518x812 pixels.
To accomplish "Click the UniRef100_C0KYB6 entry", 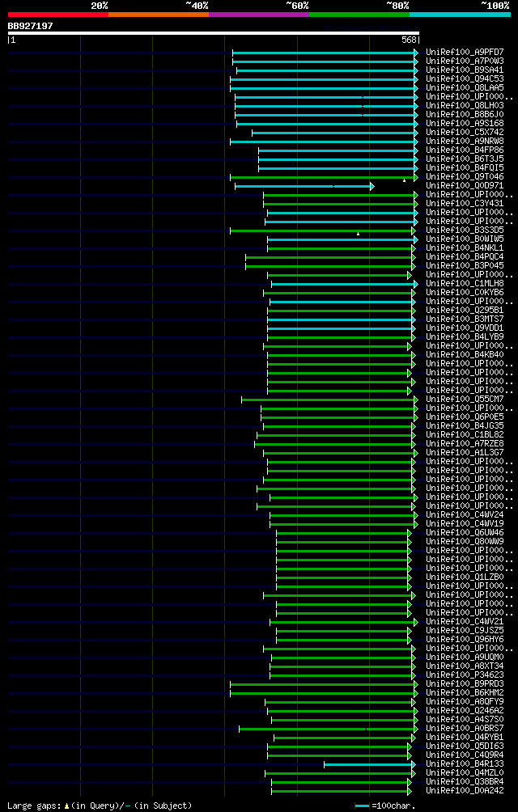I will click(465, 293).
